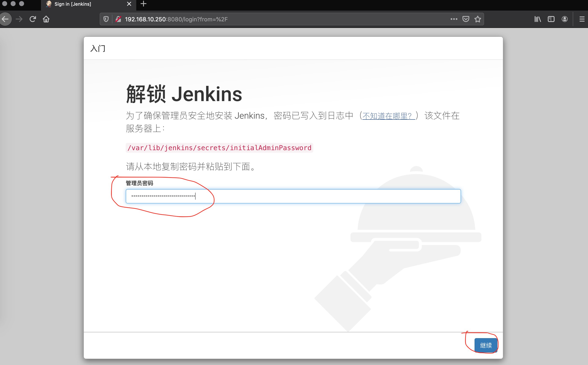Select the initialAdminPassword file path text
Viewport: 588px width, 365px height.
point(219,148)
